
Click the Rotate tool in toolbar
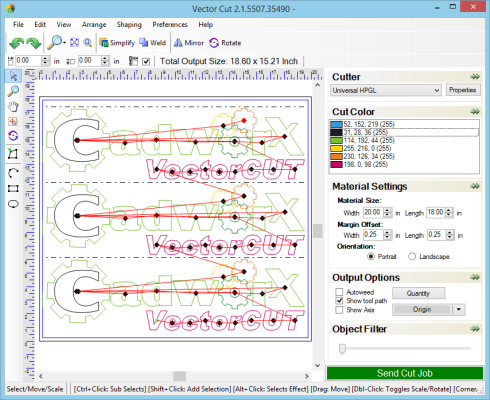click(x=225, y=43)
